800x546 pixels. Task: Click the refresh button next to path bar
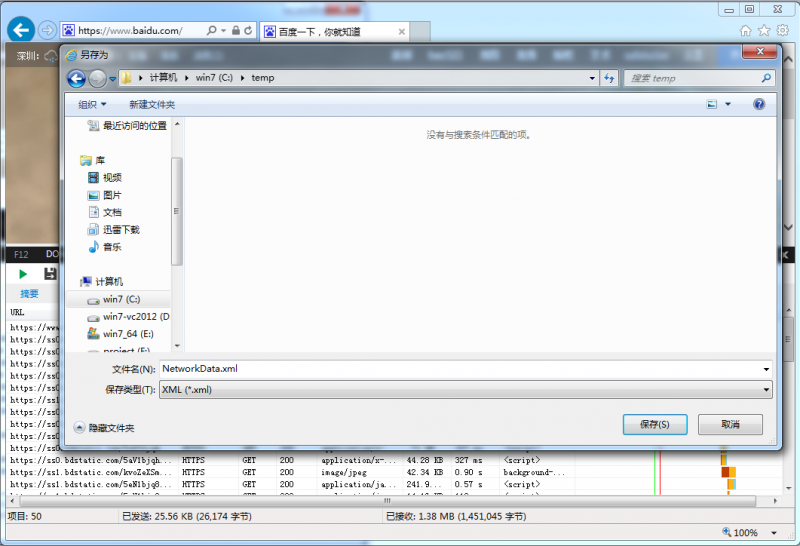(609, 78)
